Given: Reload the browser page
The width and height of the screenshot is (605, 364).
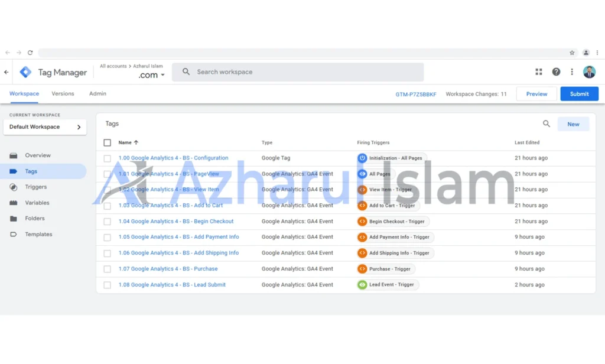Looking at the screenshot, I should [30, 53].
